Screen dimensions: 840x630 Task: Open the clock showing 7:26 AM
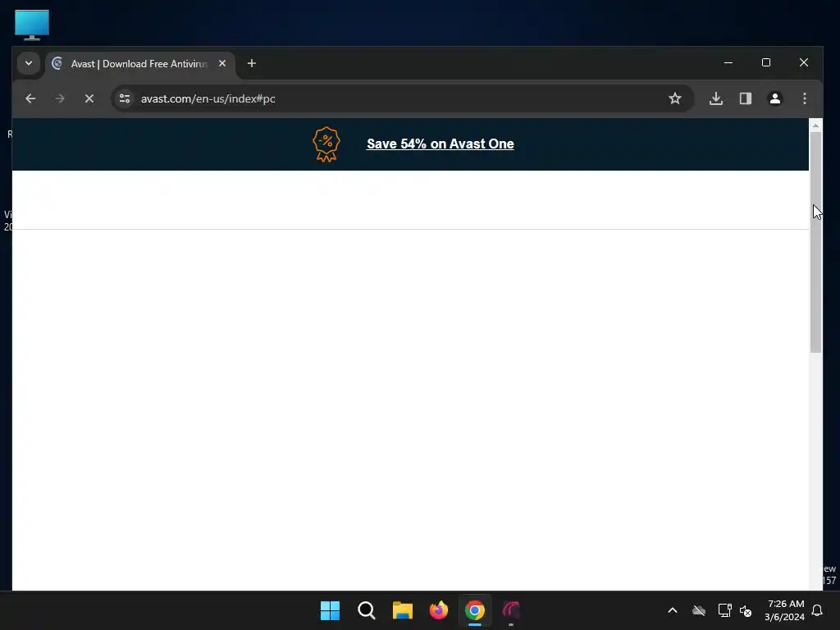(785, 610)
